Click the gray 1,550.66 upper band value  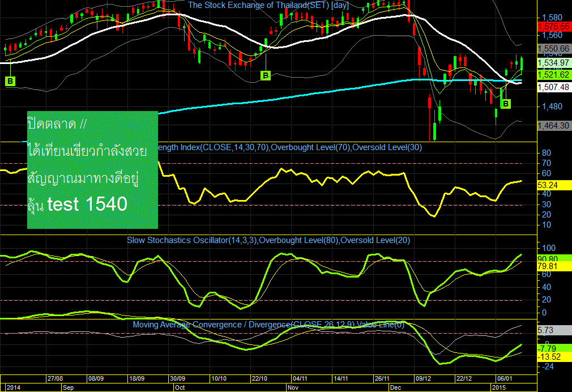(x=553, y=49)
